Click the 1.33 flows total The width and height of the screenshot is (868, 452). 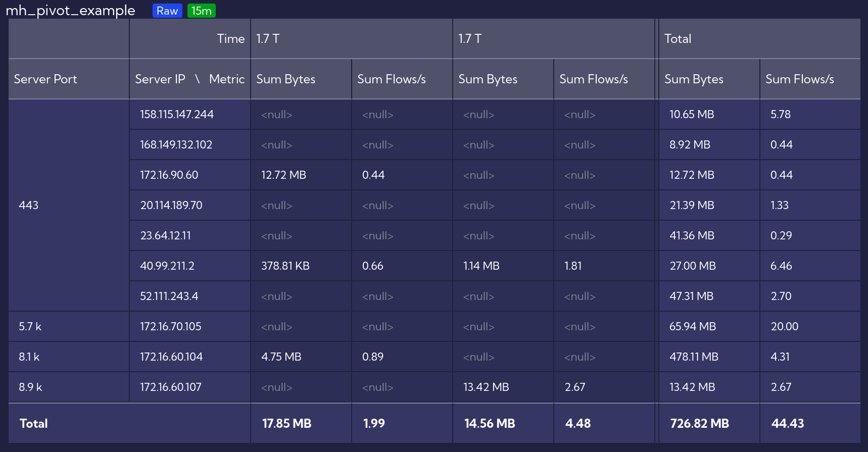(780, 206)
